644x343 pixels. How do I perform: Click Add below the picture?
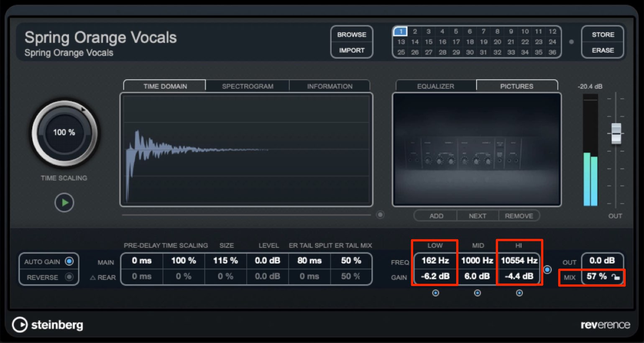click(x=436, y=216)
